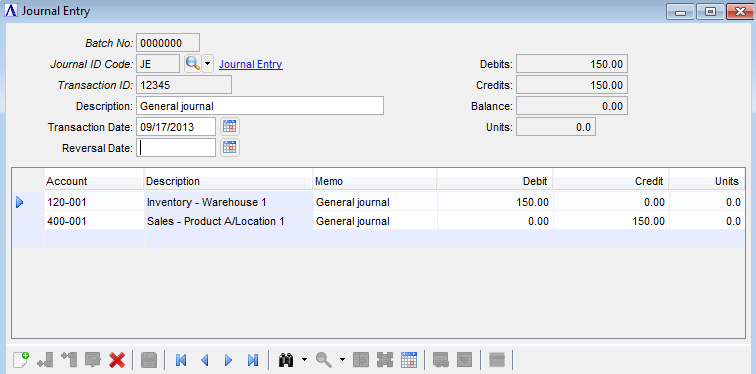This screenshot has width=756, height=374.
Task: Click the Credits total field
Action: (x=571, y=85)
